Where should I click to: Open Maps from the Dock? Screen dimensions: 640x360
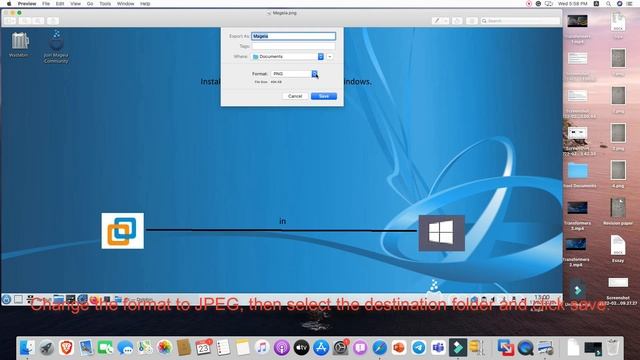pos(144,348)
